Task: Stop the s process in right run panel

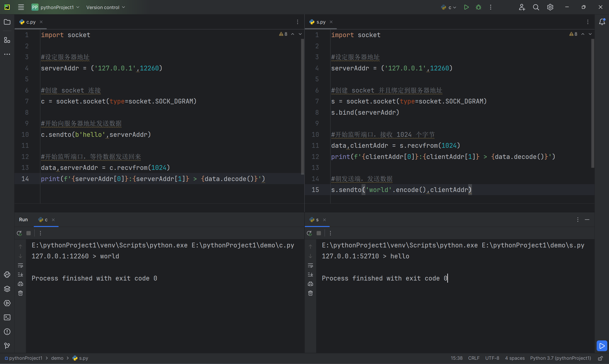Action: point(319,233)
